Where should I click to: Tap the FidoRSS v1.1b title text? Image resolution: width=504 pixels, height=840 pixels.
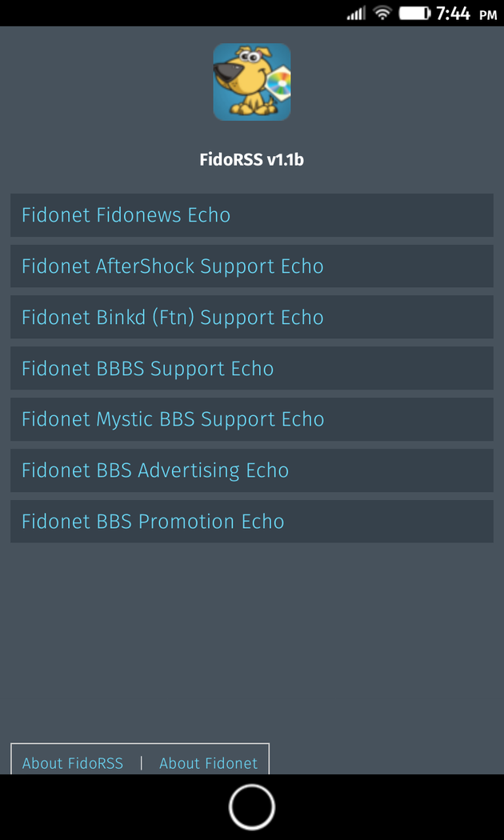[x=251, y=160]
